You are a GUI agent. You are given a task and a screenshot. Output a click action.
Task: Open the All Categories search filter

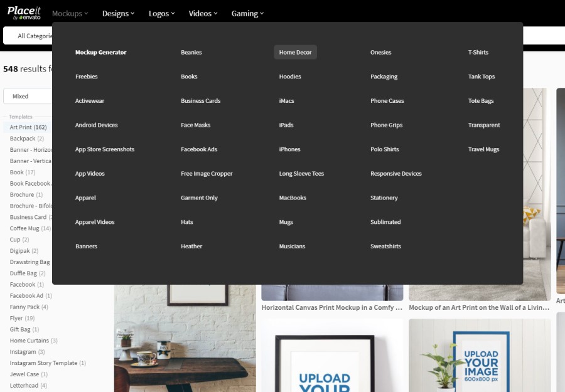point(28,36)
